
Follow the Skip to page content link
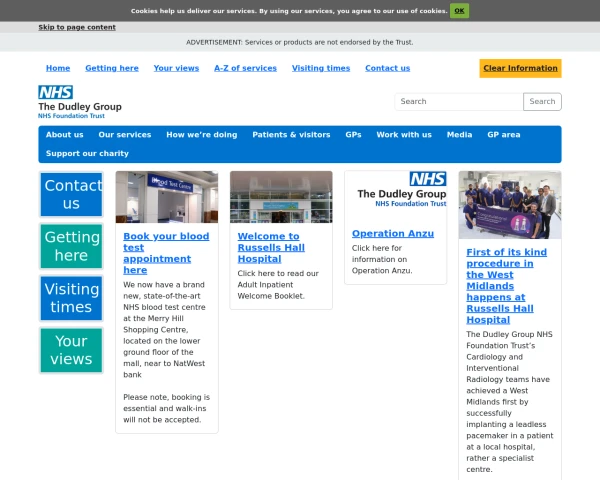pos(77,27)
